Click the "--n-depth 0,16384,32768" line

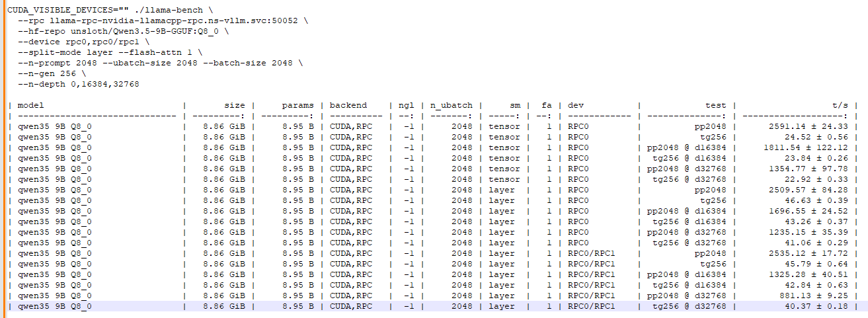79,84
